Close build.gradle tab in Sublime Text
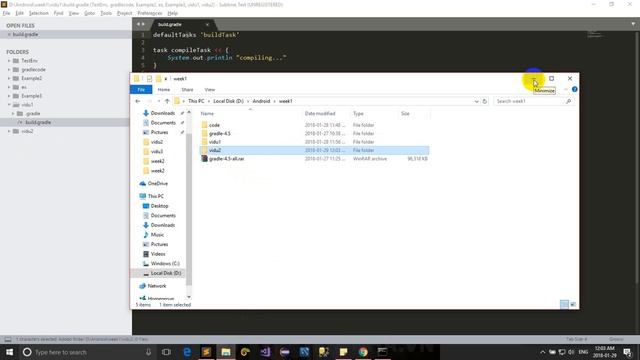 207,24
